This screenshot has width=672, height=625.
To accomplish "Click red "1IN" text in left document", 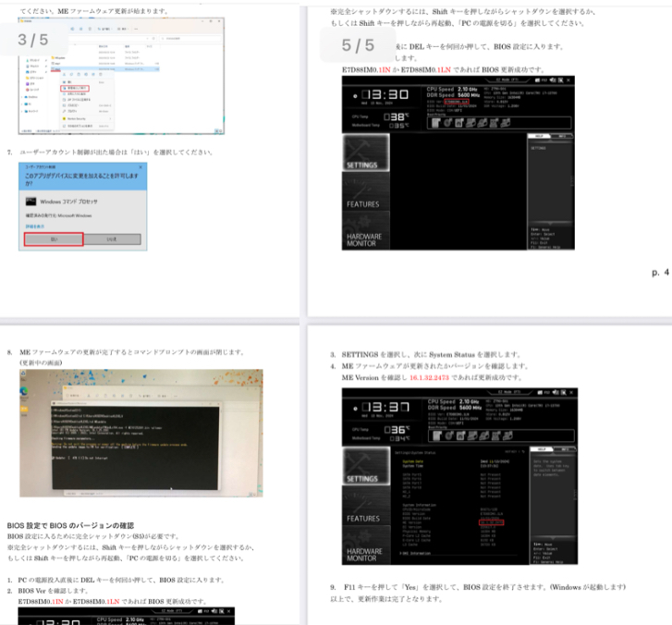I will pyautogui.click(x=57, y=601).
